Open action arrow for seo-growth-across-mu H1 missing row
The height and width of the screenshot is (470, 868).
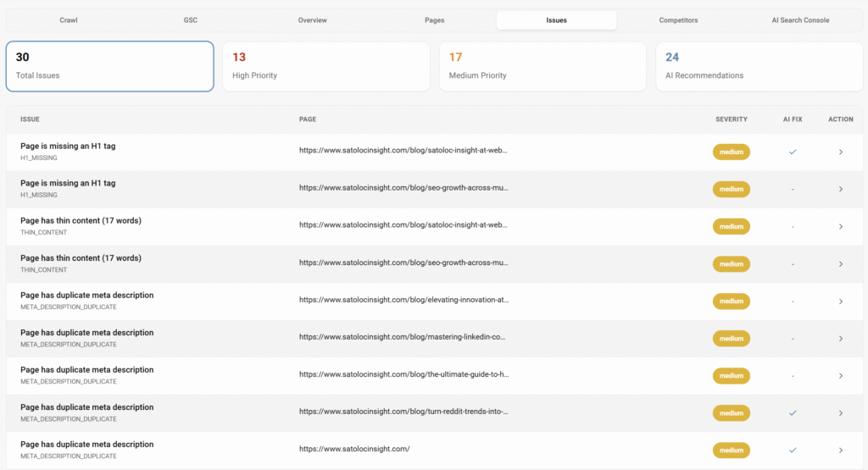[x=840, y=189]
